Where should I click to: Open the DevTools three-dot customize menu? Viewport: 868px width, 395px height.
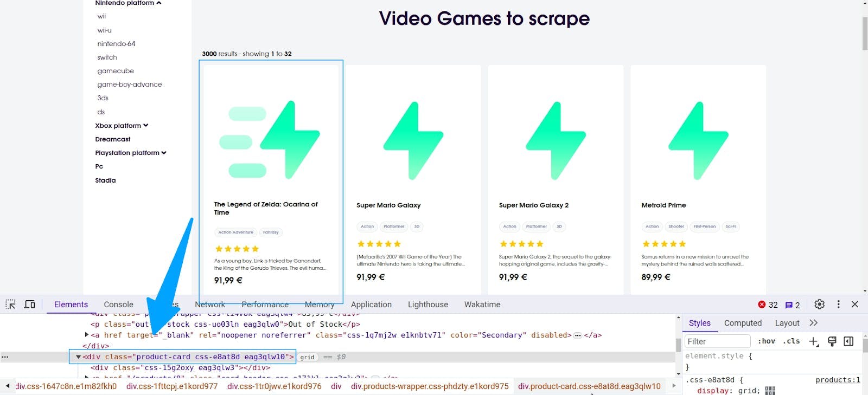point(838,305)
